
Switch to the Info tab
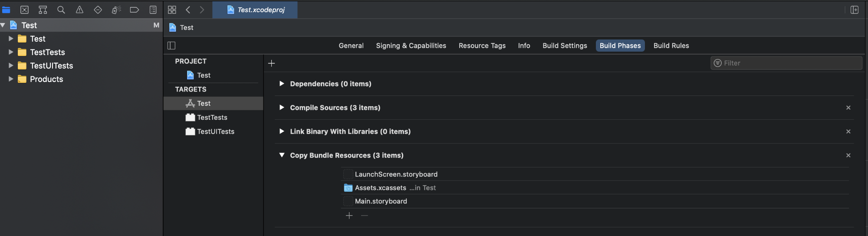pyautogui.click(x=524, y=46)
